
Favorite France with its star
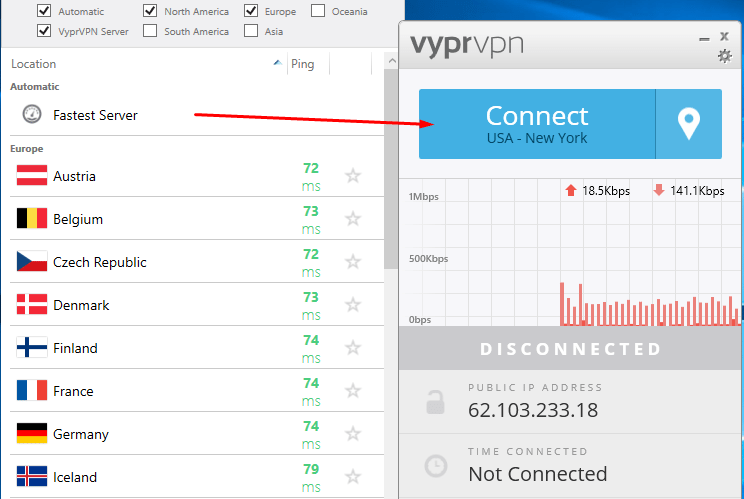[x=353, y=391]
